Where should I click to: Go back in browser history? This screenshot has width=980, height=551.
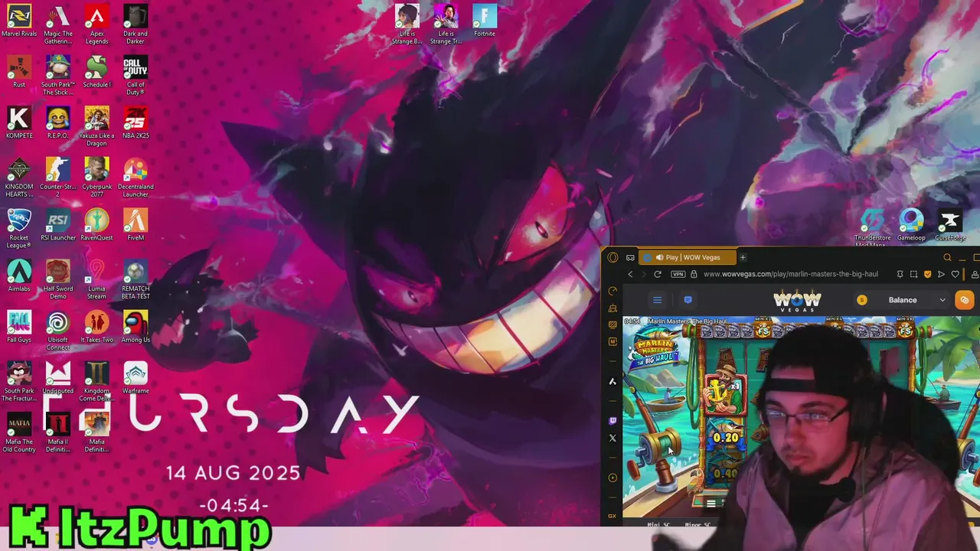point(630,274)
